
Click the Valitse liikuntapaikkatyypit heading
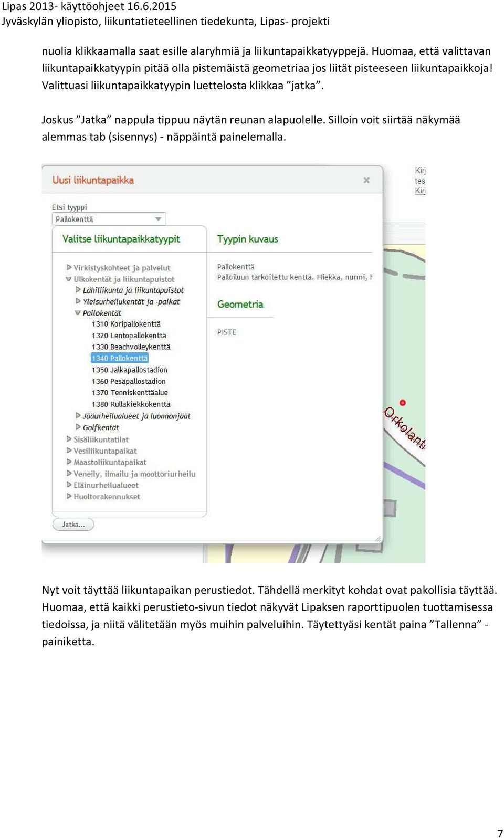pos(121,239)
